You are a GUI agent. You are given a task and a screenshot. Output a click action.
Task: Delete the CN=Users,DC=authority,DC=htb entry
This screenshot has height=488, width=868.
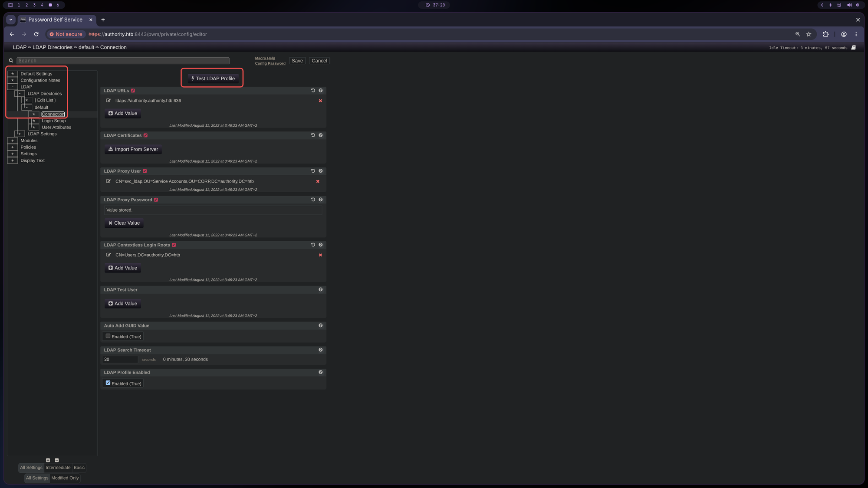pos(321,255)
